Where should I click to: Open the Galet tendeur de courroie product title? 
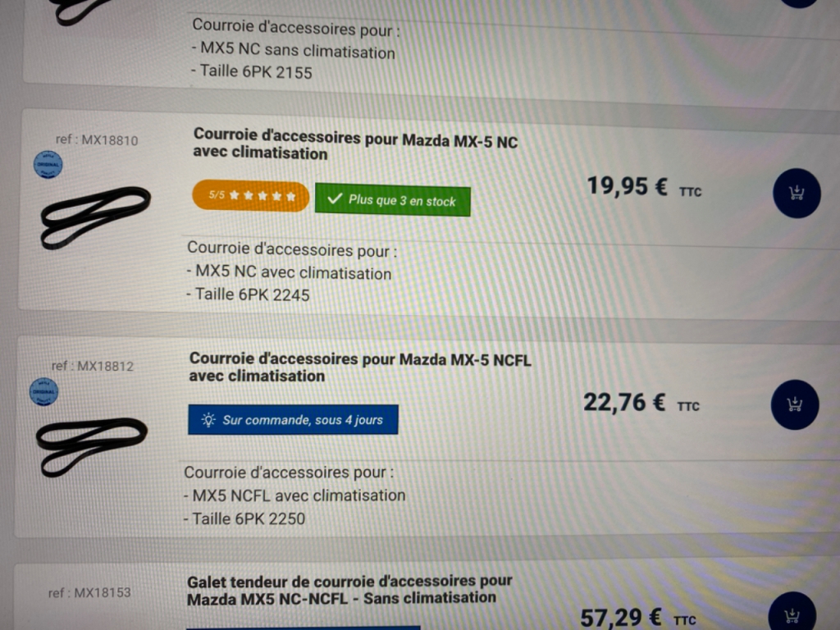[x=349, y=590]
